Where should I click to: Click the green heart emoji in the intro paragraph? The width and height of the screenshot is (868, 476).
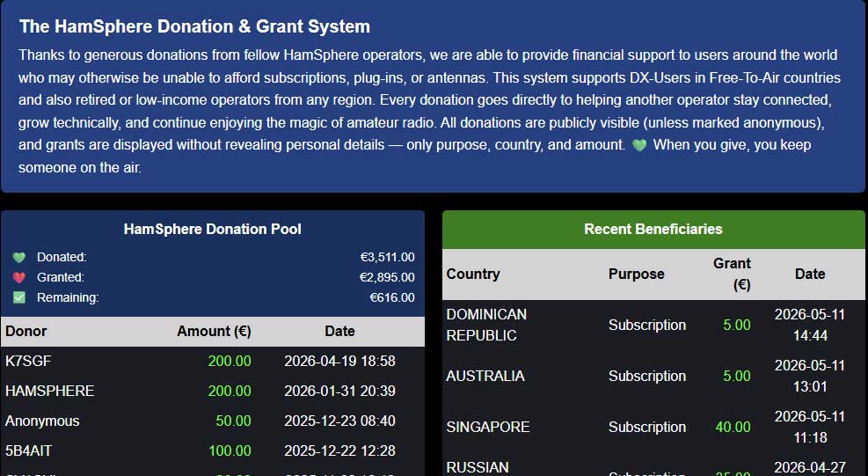coord(639,145)
